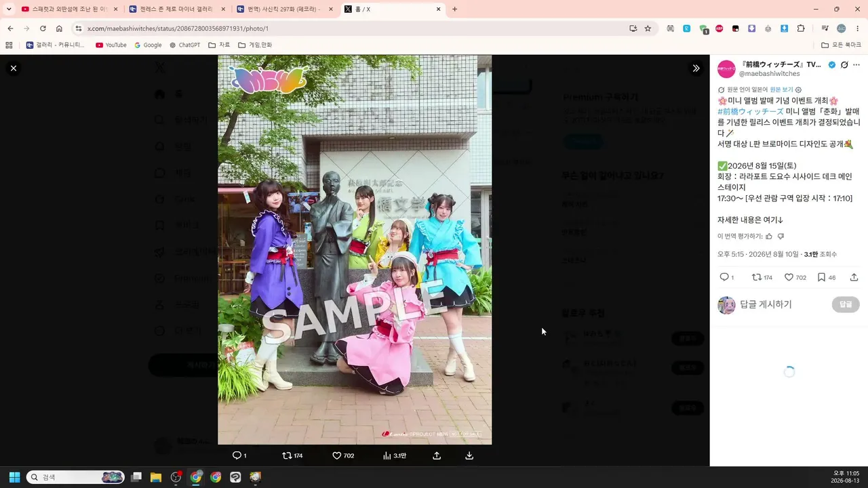Like the post from side panel (702)

pos(789,277)
